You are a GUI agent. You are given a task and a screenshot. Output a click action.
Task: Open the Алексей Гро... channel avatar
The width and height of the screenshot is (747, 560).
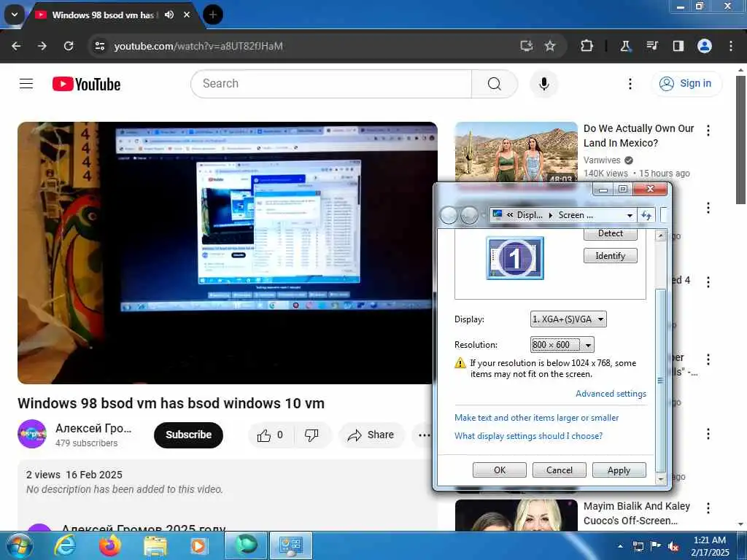coord(32,434)
